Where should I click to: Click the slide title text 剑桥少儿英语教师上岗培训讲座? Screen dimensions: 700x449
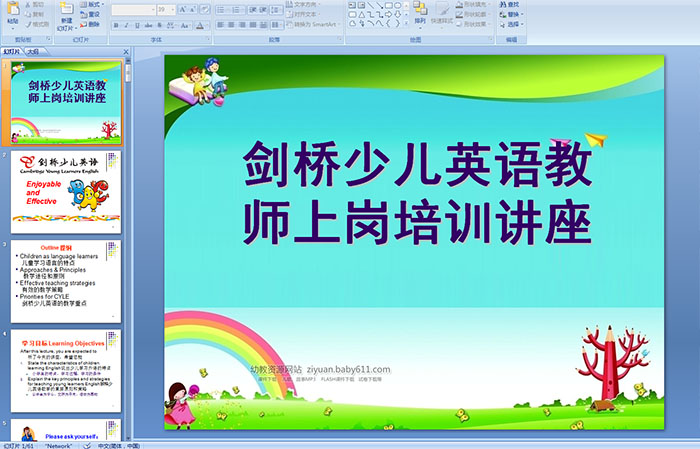417,192
